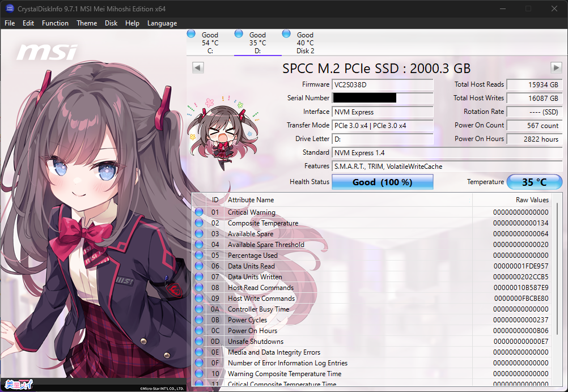The height and width of the screenshot is (392, 568).
Task: Open the Function menu
Action: tap(55, 23)
